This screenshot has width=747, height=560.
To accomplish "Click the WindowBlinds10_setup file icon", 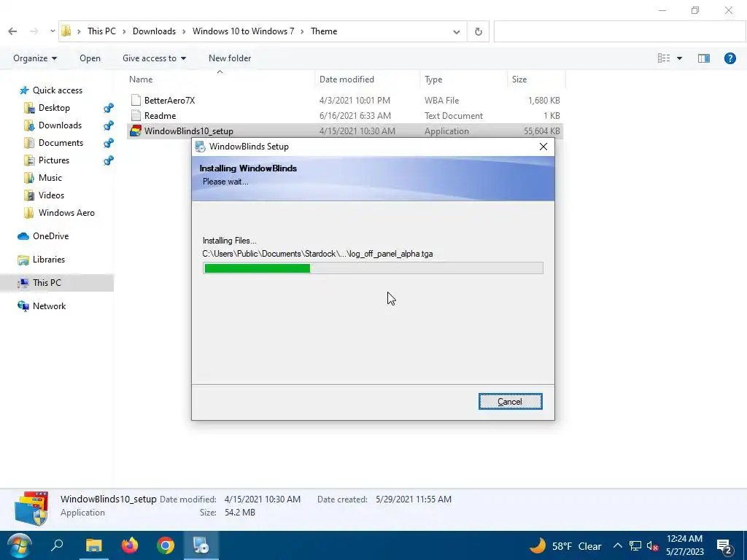I will pos(136,131).
